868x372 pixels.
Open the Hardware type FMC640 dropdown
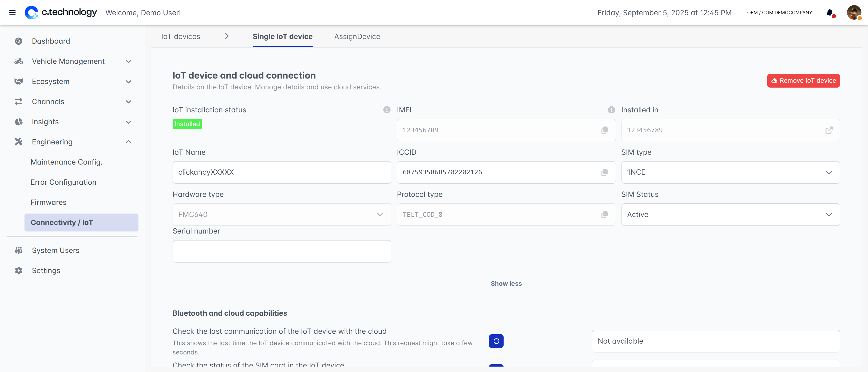[281, 214]
